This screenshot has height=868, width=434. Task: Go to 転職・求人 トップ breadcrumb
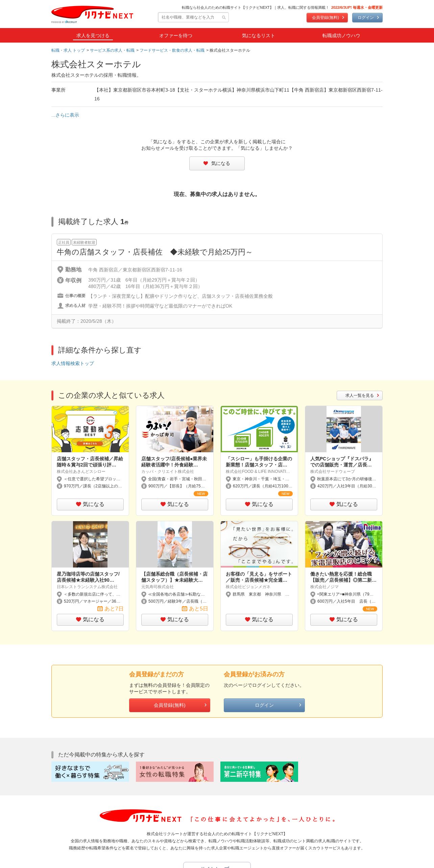68,50
